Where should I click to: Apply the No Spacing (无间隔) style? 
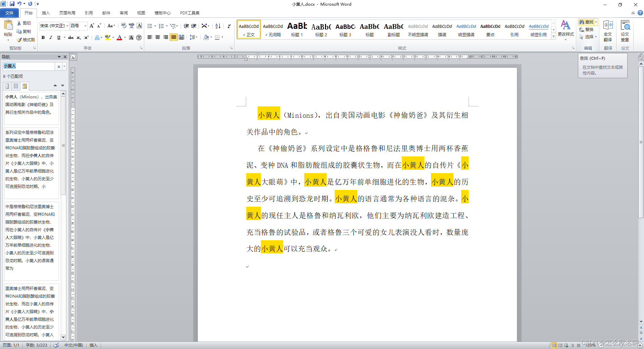[273, 30]
